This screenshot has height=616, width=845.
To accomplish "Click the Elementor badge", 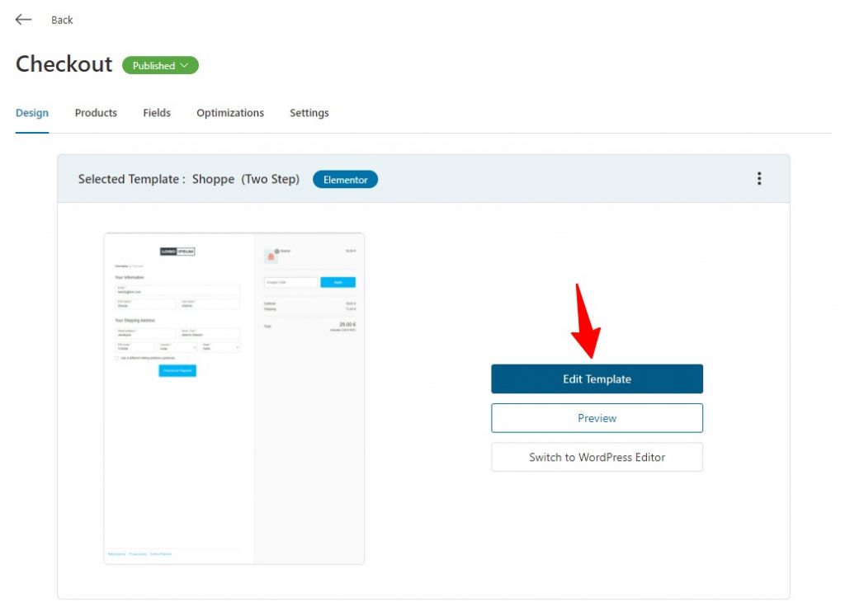I will pyautogui.click(x=346, y=180).
